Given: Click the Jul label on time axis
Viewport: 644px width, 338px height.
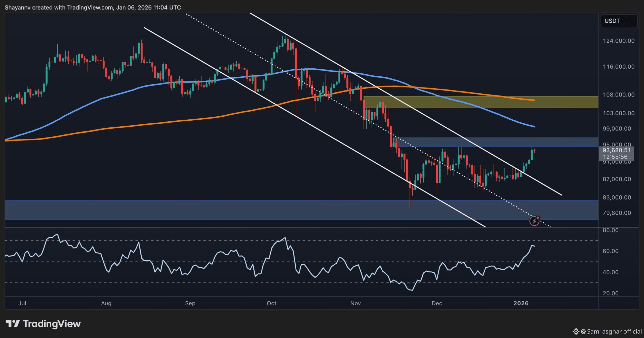Looking at the screenshot, I should click(x=22, y=303).
